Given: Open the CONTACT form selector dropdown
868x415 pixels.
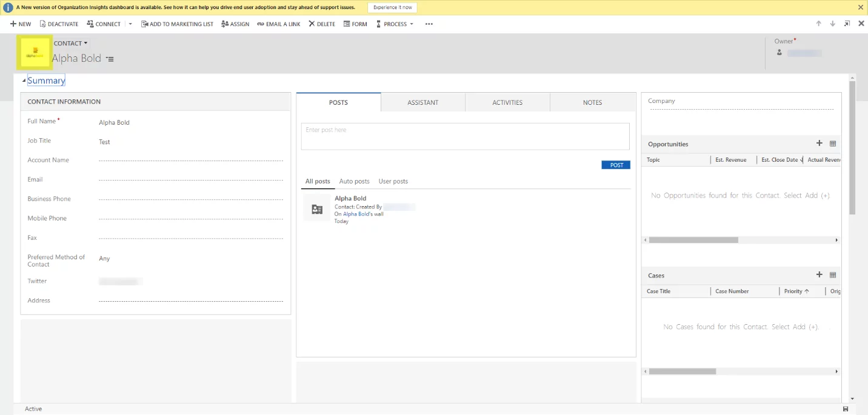Looking at the screenshot, I should [x=71, y=43].
